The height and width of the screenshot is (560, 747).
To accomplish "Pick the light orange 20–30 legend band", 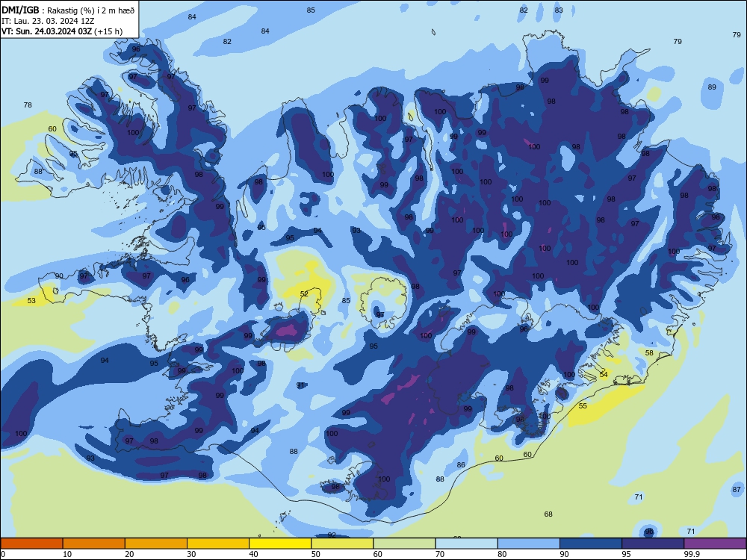I will [x=156, y=544].
